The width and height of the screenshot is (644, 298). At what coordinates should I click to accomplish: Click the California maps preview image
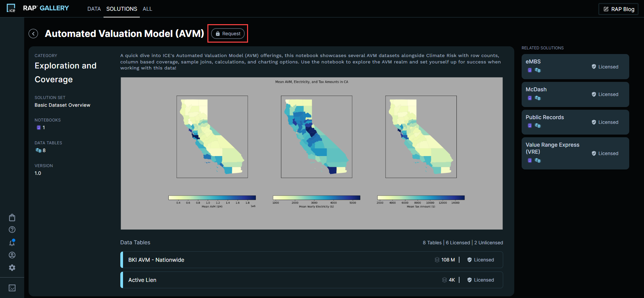pyautogui.click(x=312, y=153)
